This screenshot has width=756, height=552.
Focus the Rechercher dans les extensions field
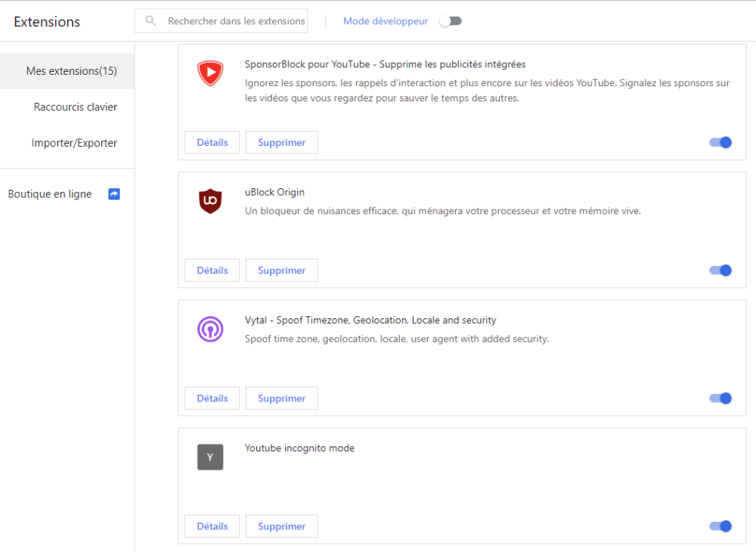tap(236, 21)
